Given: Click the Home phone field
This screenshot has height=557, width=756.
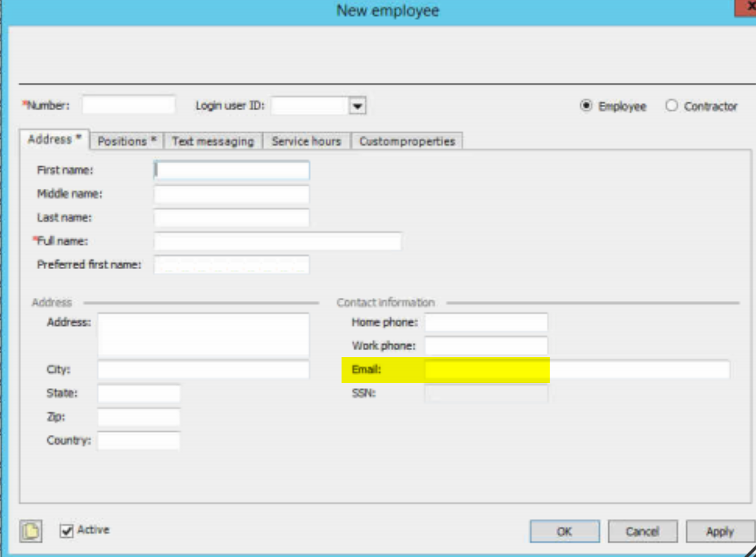Looking at the screenshot, I should click(486, 322).
